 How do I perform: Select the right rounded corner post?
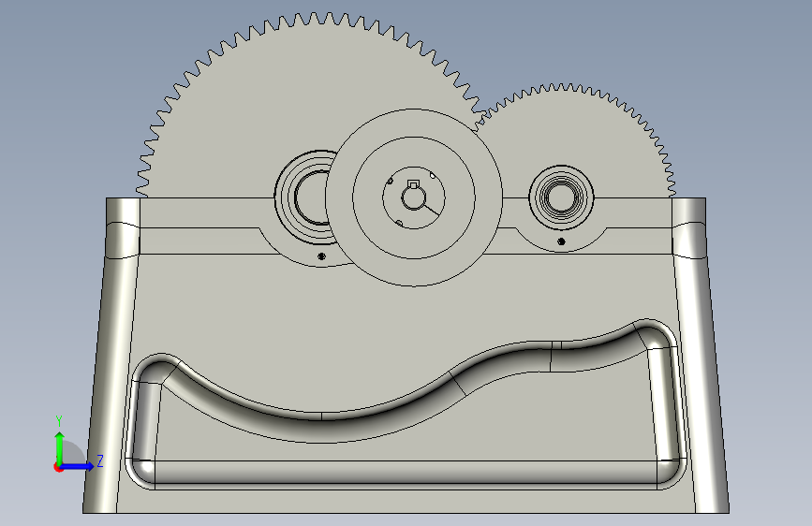pos(699,355)
